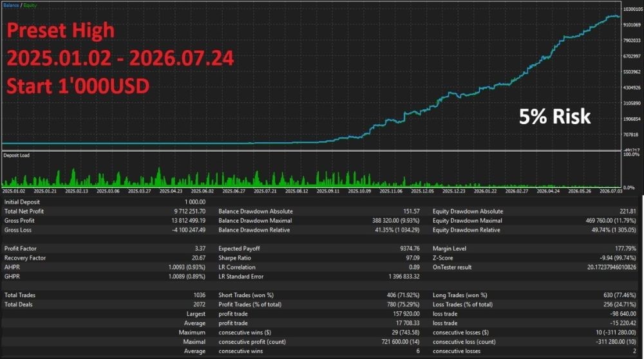Select the Total Trades value 1036

tap(200, 295)
